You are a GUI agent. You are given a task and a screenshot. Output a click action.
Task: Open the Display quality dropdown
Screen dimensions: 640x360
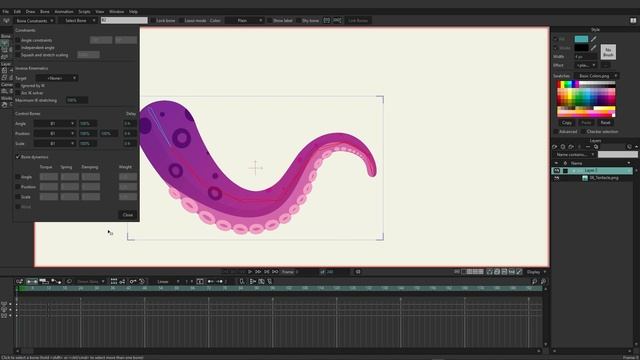[536, 271]
